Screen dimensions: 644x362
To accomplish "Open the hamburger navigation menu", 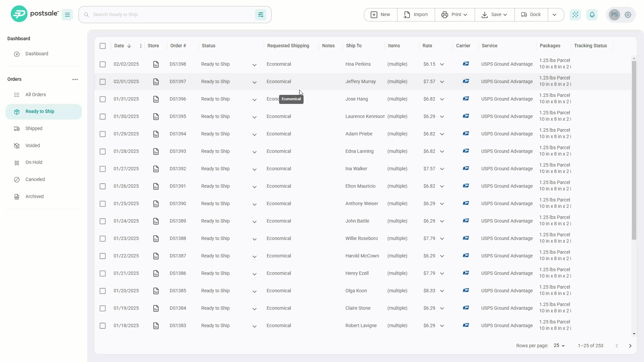I will coord(67,14).
